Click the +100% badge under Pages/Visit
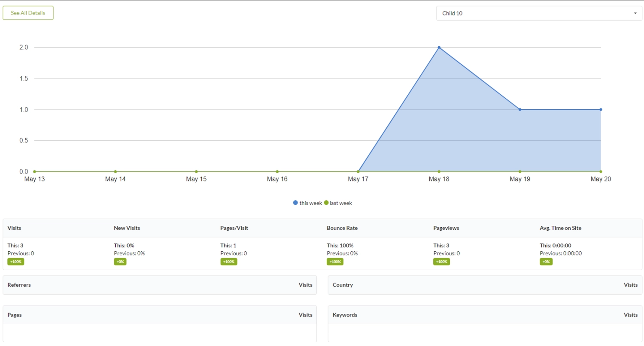 point(229,262)
